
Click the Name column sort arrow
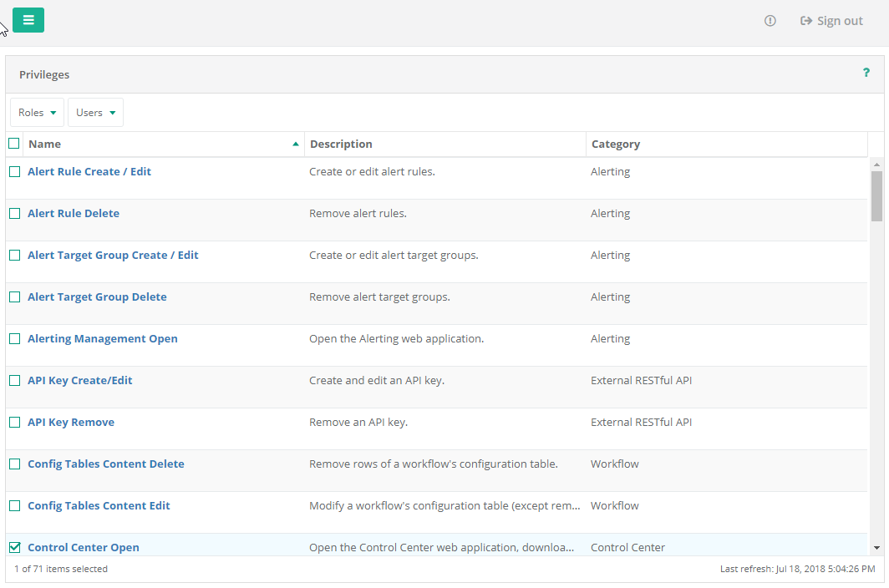[x=296, y=144]
